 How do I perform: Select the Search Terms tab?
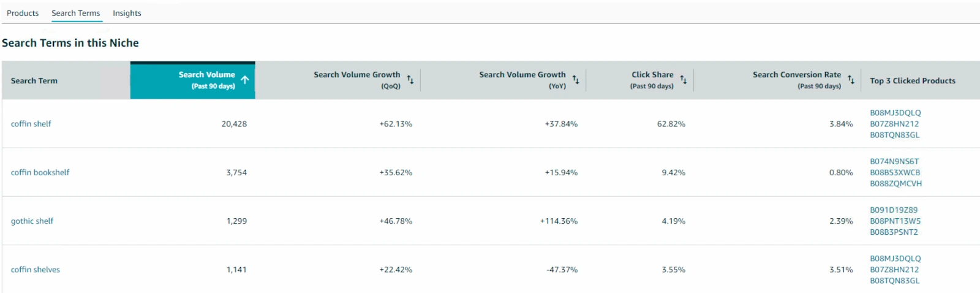[x=75, y=13]
